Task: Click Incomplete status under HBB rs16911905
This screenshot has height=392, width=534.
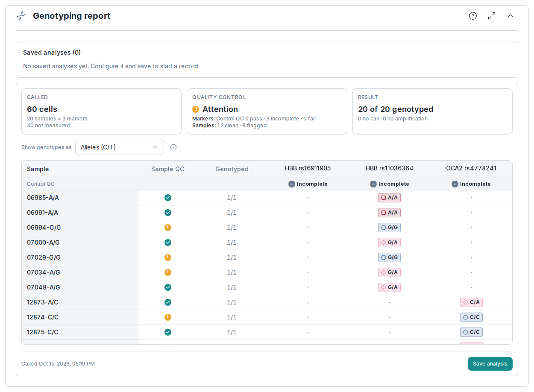Action: pos(308,184)
